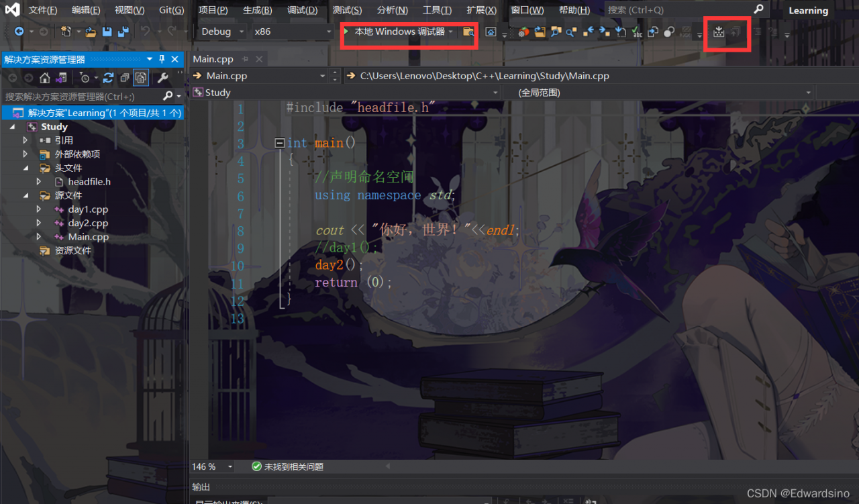Click the Sync with Active Document icon
The image size is (859, 504).
coord(108,78)
